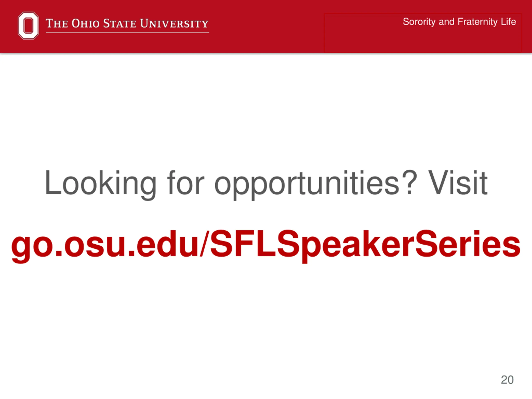Screen dimensions: 532x399
Task: Click the word 'The' in the university wordmark
Action: point(57,23)
